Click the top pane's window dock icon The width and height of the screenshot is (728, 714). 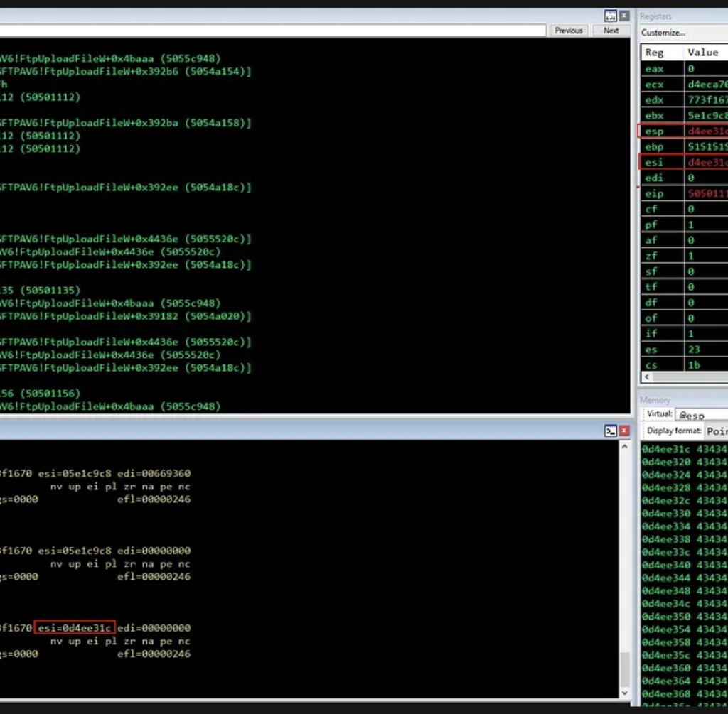(x=611, y=16)
